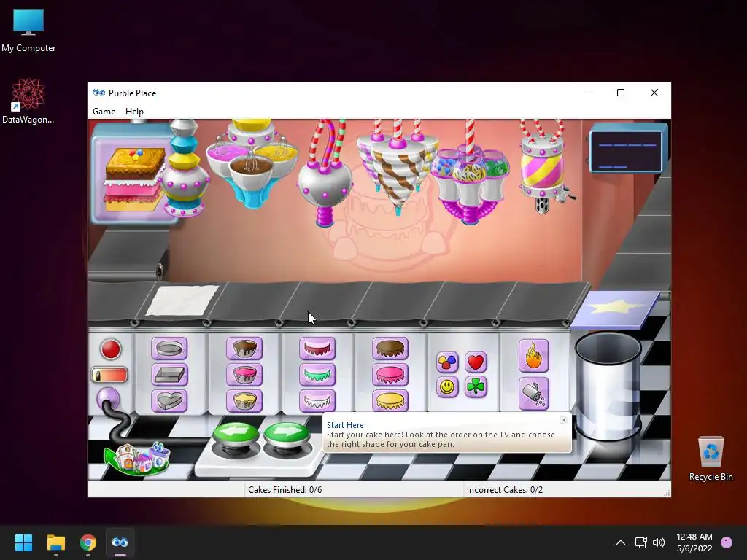Image resolution: width=747 pixels, height=560 pixels.
Task: Apply chocolate brown icing top
Action: pyautogui.click(x=390, y=349)
